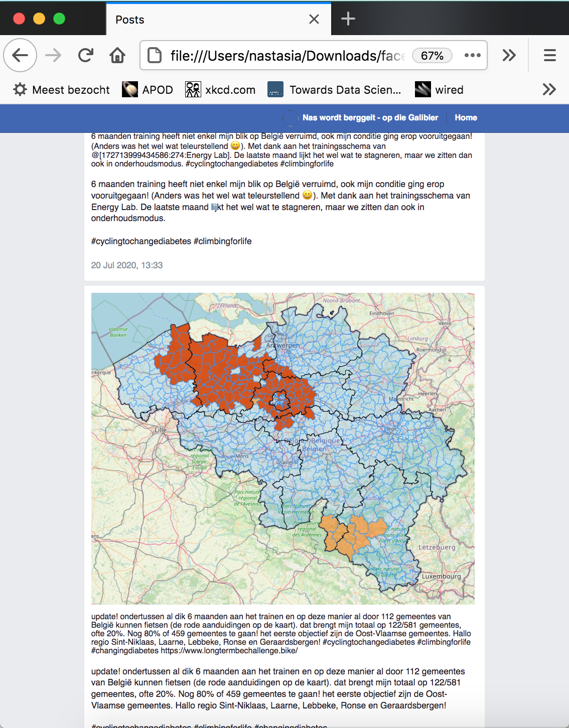Open the Meest bezocht bookmarks folder

pos(61,90)
